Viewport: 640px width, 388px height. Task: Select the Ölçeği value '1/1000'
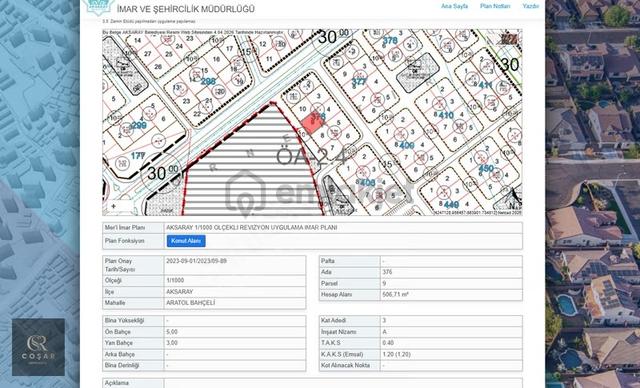(175, 280)
